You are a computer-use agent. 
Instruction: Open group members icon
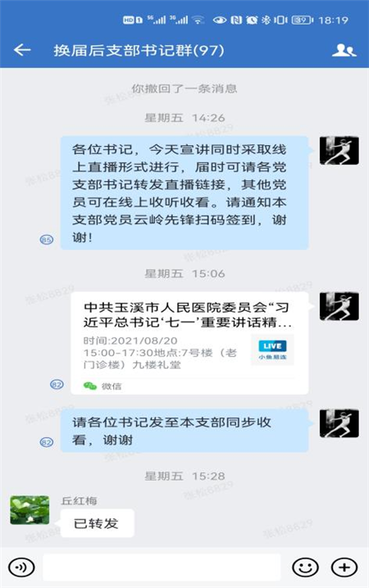344,50
